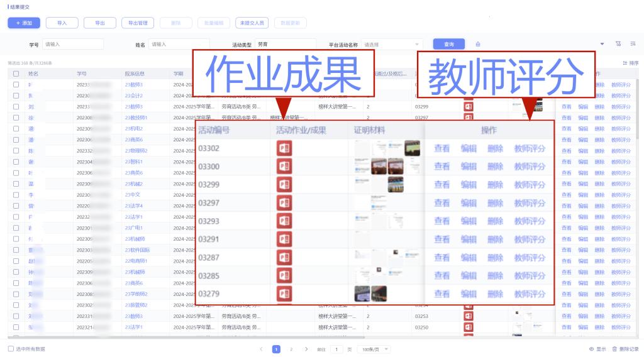Expand more filters with the top-right caret arrow
This screenshot has height=357, width=644.
tap(602, 44)
